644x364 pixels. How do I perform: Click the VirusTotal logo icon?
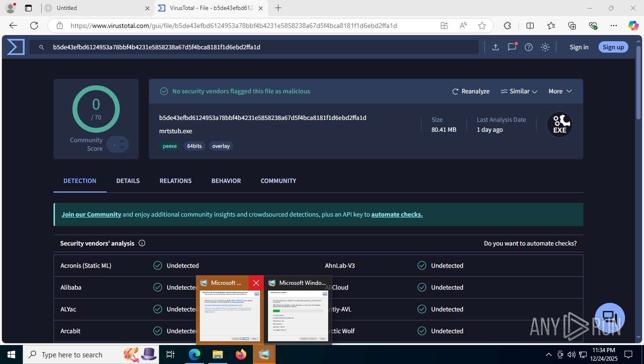pyautogui.click(x=16, y=47)
